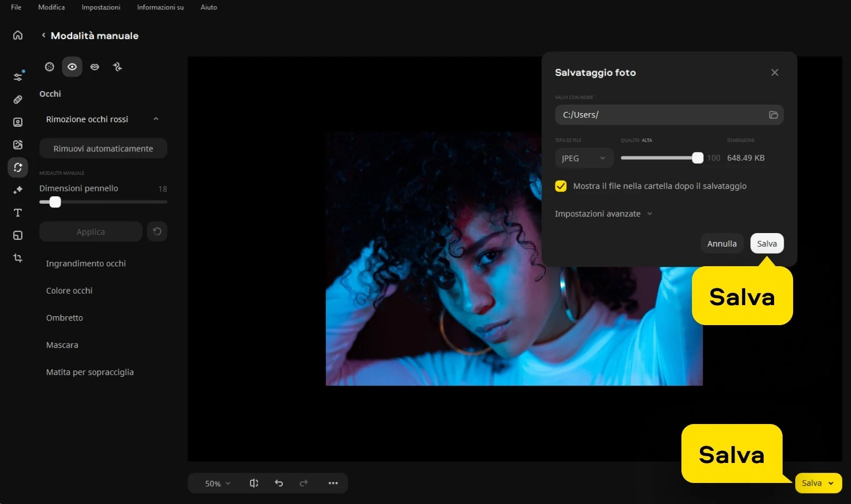The height and width of the screenshot is (504, 851).
Task: Open the JPEG file type dropdown
Action: [583, 158]
